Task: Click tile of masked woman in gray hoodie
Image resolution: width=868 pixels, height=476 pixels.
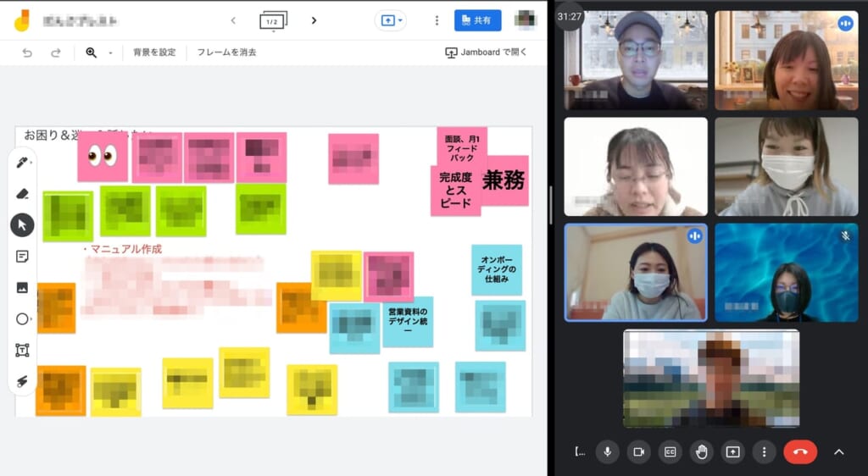Action: pyautogui.click(x=786, y=166)
